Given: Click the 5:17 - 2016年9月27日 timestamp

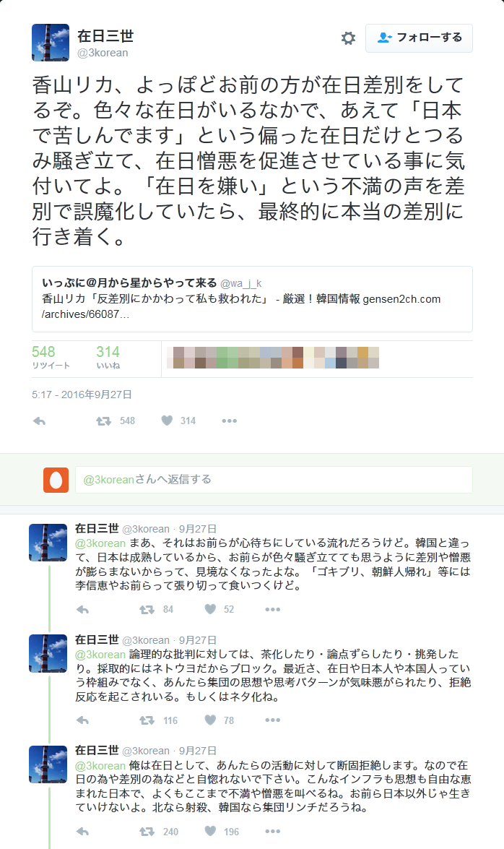Looking at the screenshot, I should pyautogui.click(x=82, y=395).
